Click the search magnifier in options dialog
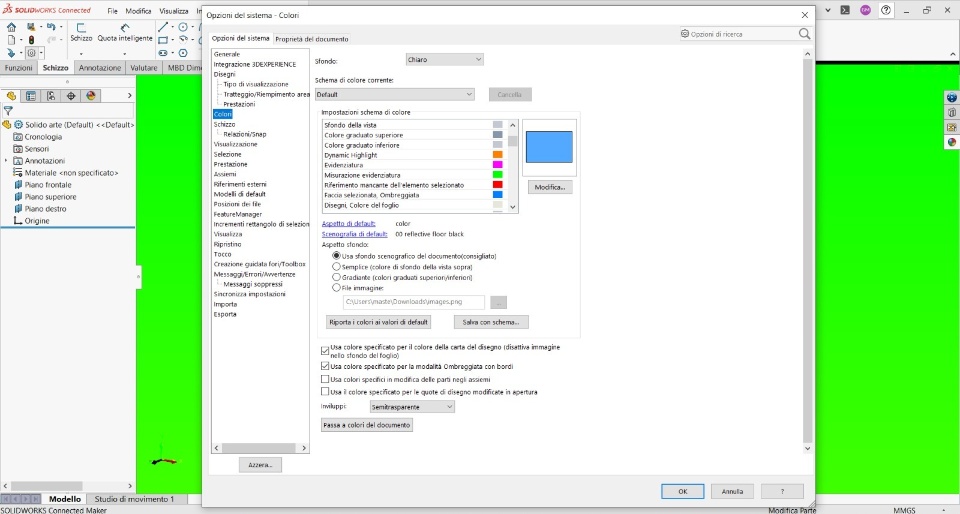Image resolution: width=960 pixels, height=514 pixels. [804, 34]
